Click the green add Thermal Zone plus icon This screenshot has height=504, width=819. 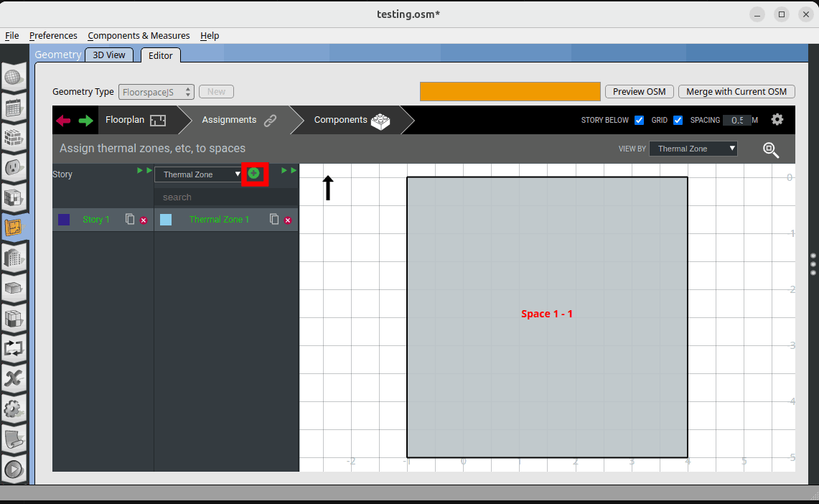tap(253, 174)
